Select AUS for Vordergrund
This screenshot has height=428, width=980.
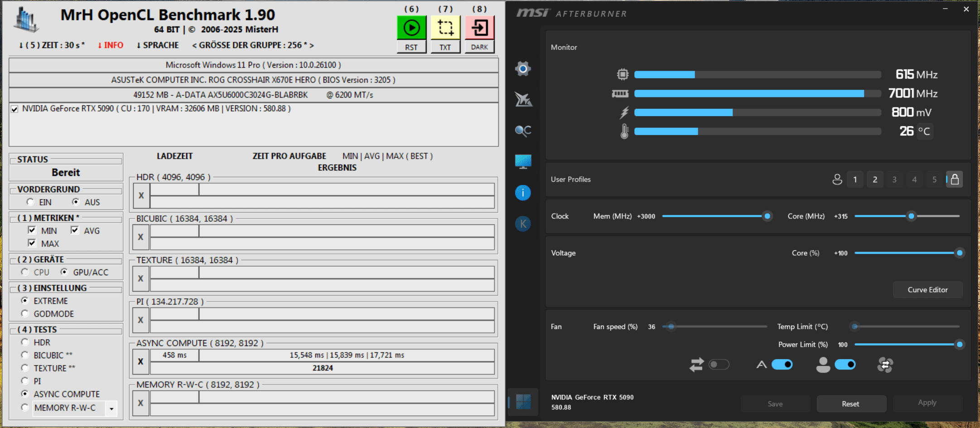coord(76,202)
